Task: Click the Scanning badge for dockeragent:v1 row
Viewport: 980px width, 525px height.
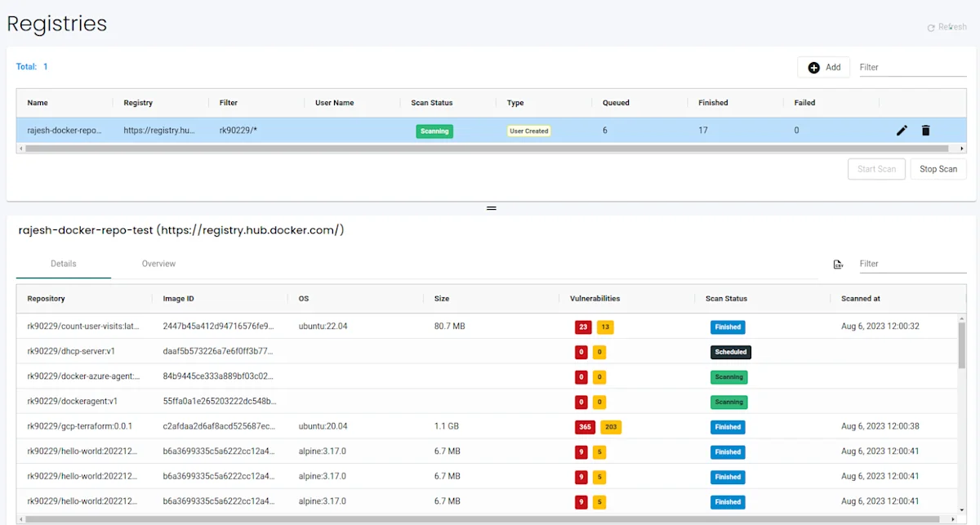Action: 729,402
